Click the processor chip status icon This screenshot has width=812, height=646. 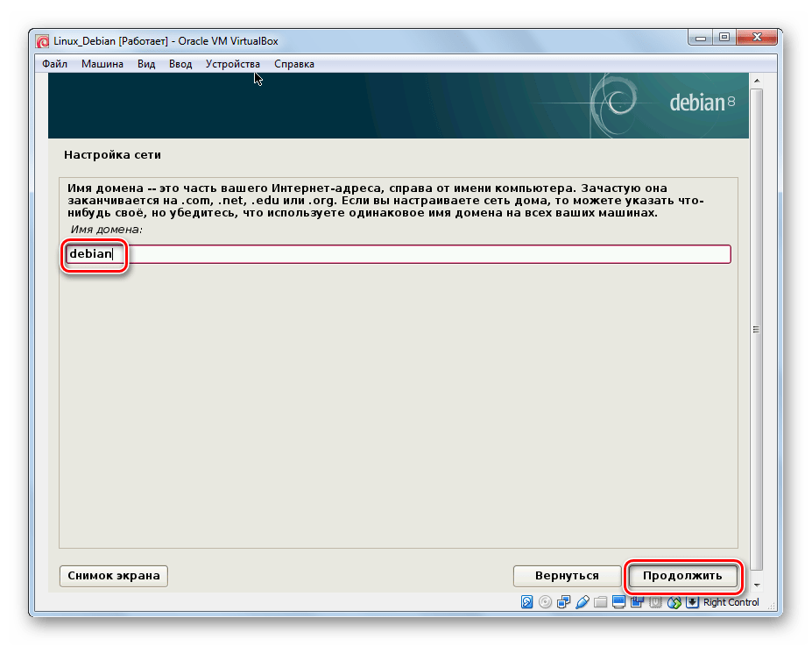(655, 602)
